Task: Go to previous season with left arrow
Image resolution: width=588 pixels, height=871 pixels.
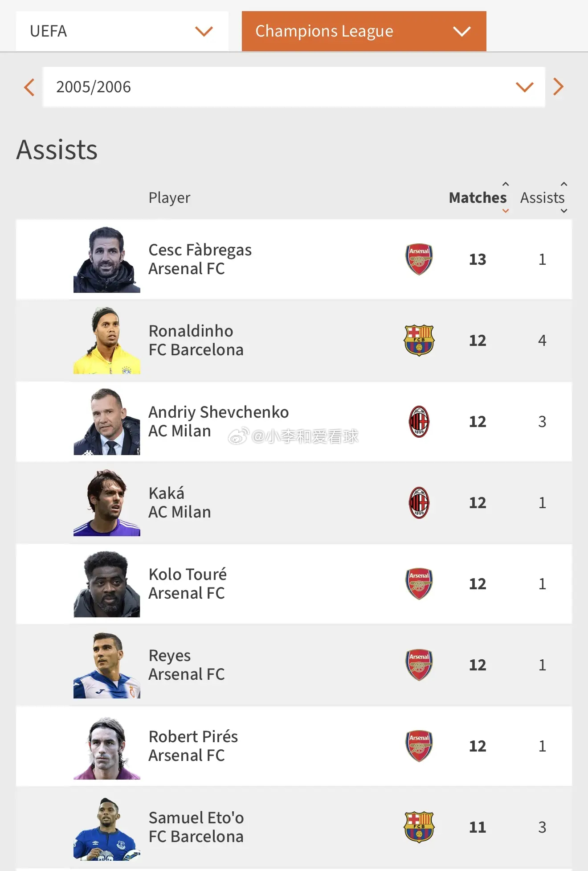Action: click(29, 87)
